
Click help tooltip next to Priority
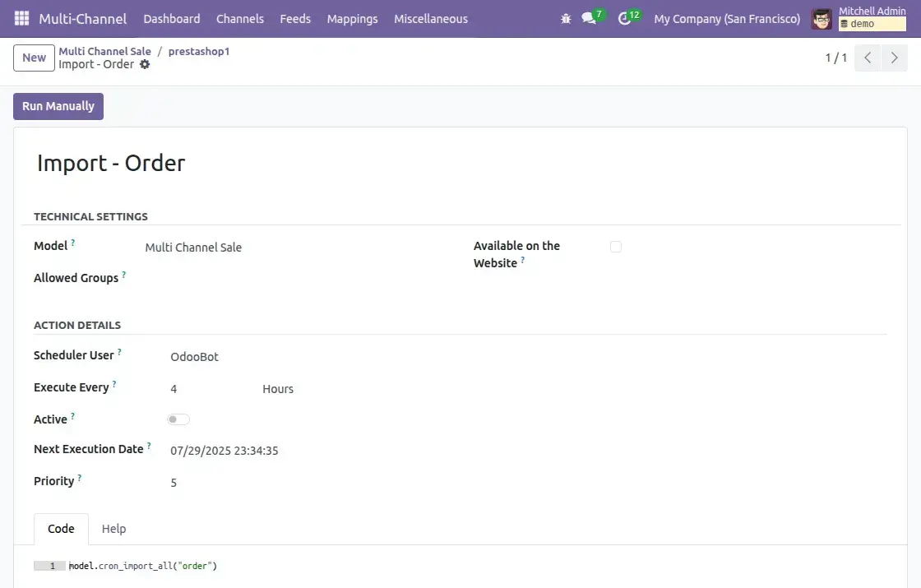coord(79,478)
